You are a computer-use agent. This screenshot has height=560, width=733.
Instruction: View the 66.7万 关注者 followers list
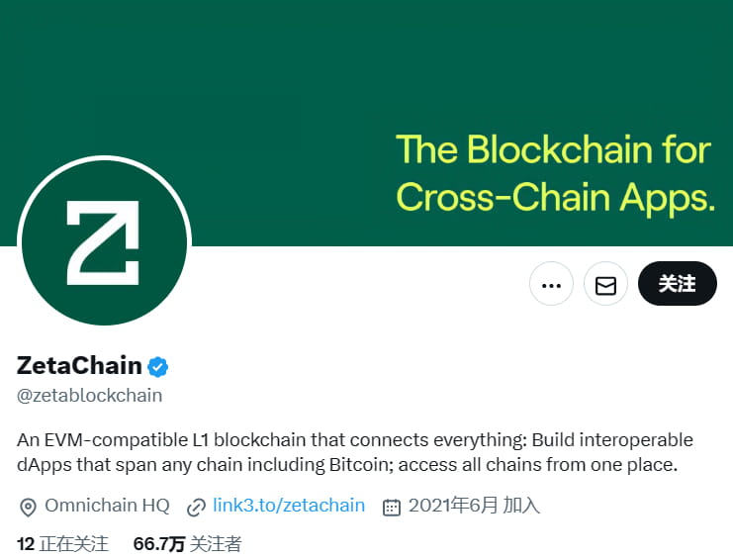pos(187,543)
